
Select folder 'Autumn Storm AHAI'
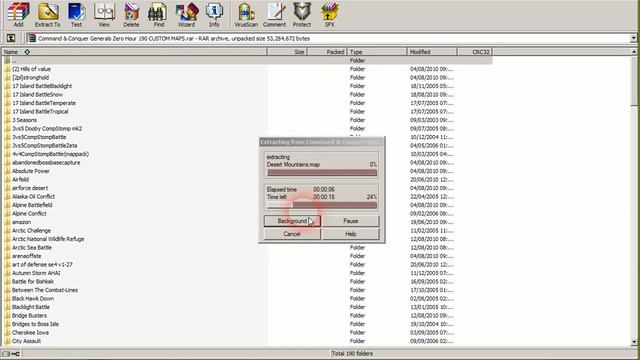click(x=36, y=273)
